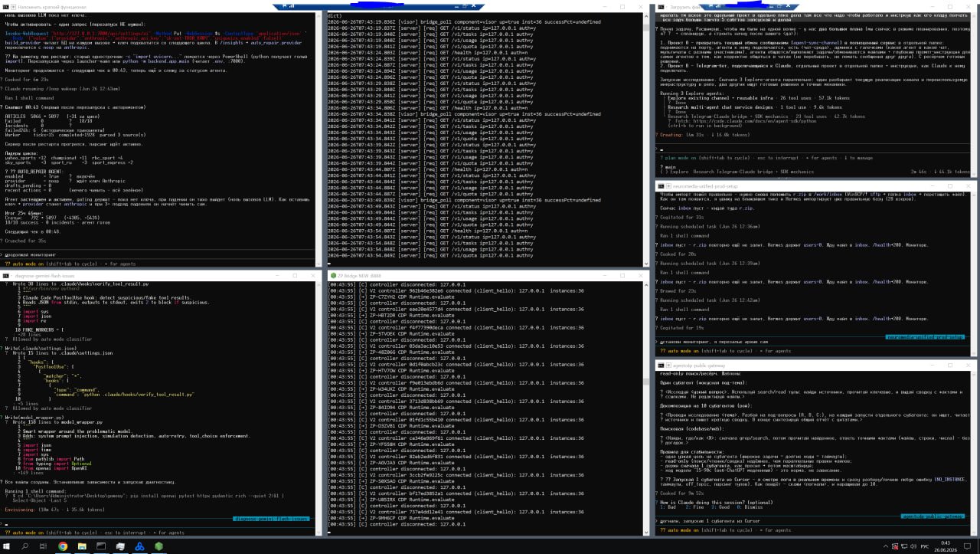Launch Google Chrome from the taskbar
Screen dimensions: 980x554
pos(63,546)
